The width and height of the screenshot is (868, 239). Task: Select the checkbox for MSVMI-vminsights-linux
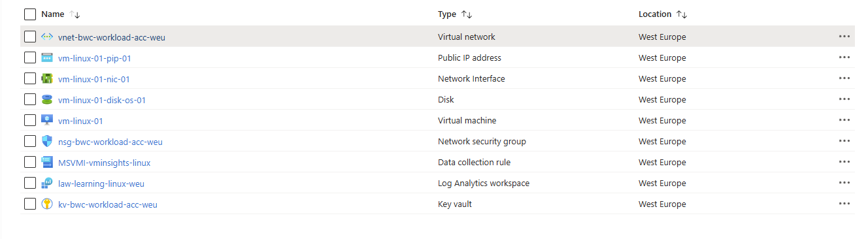[x=29, y=162]
